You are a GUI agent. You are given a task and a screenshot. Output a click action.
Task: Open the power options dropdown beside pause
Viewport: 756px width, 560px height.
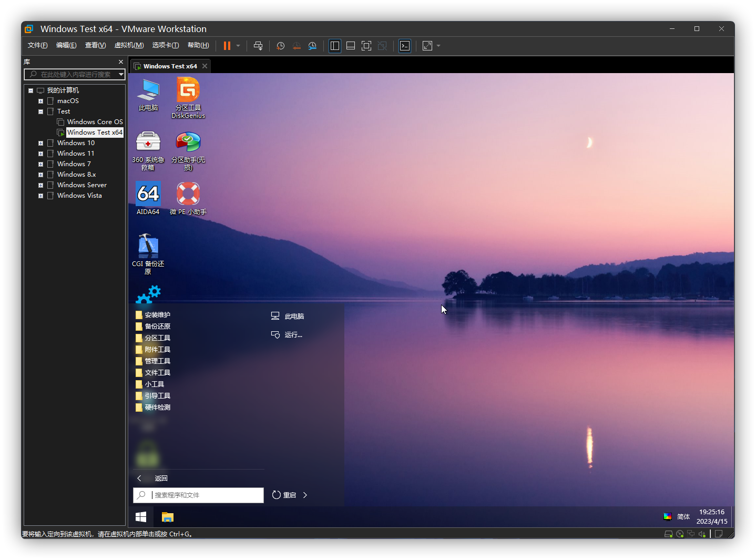238,46
